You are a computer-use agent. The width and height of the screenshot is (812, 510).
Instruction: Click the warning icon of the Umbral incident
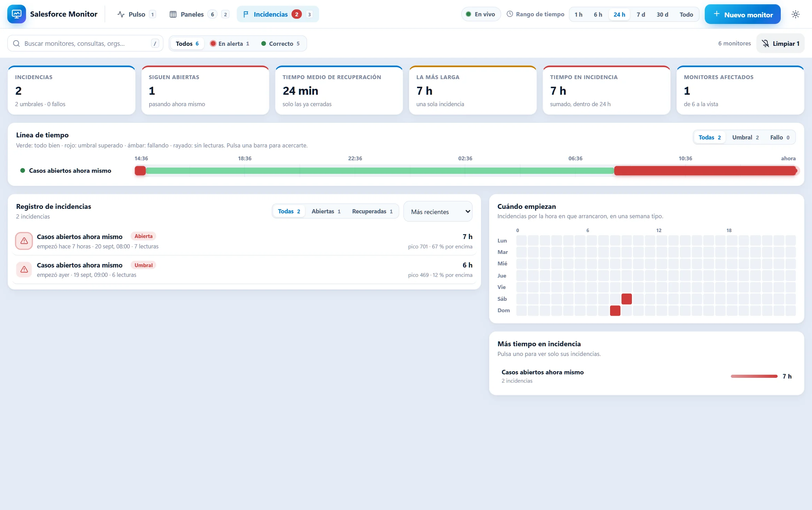point(24,269)
